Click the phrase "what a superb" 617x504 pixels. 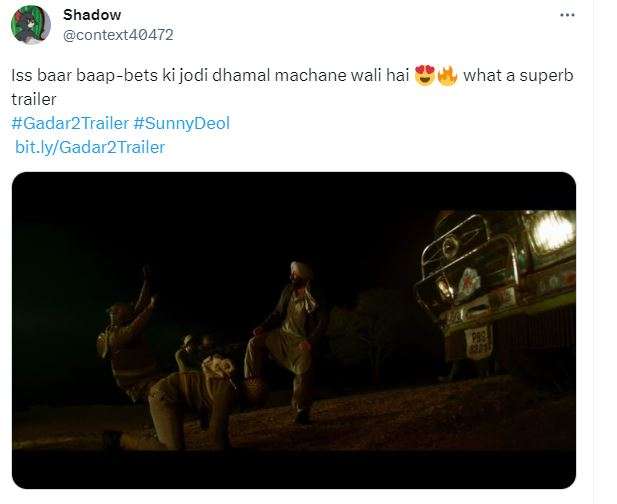pyautogui.click(x=518, y=76)
